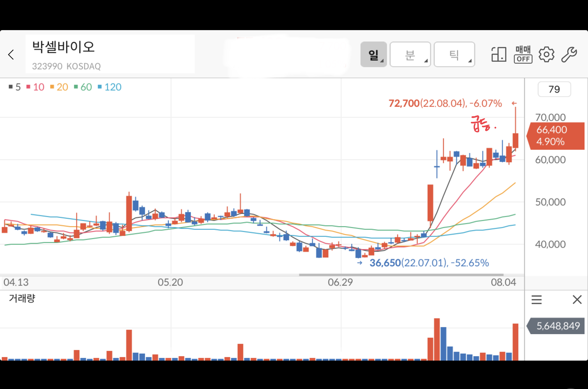This screenshot has height=389, width=588.
Task: Open the wrench tools icon
Action: click(x=569, y=54)
